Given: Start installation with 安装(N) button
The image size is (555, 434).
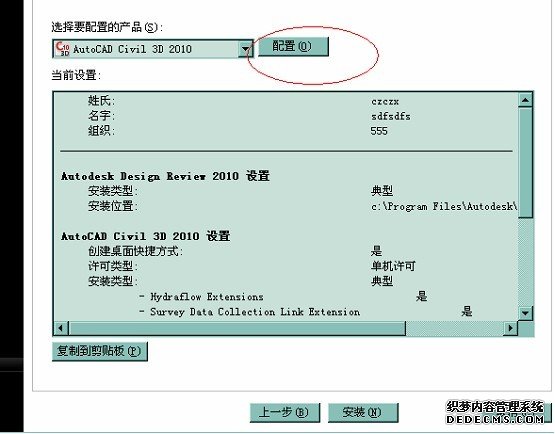Looking at the screenshot, I should pos(363,412).
